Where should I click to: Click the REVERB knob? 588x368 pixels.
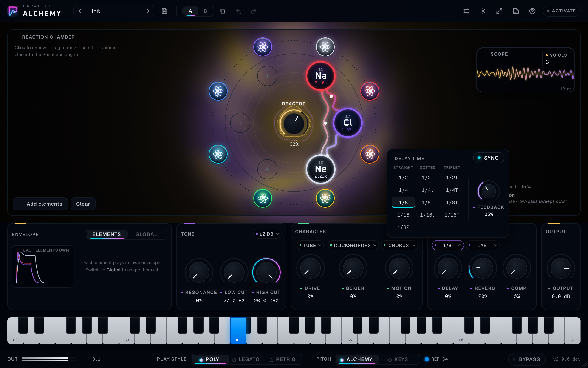[483, 268]
